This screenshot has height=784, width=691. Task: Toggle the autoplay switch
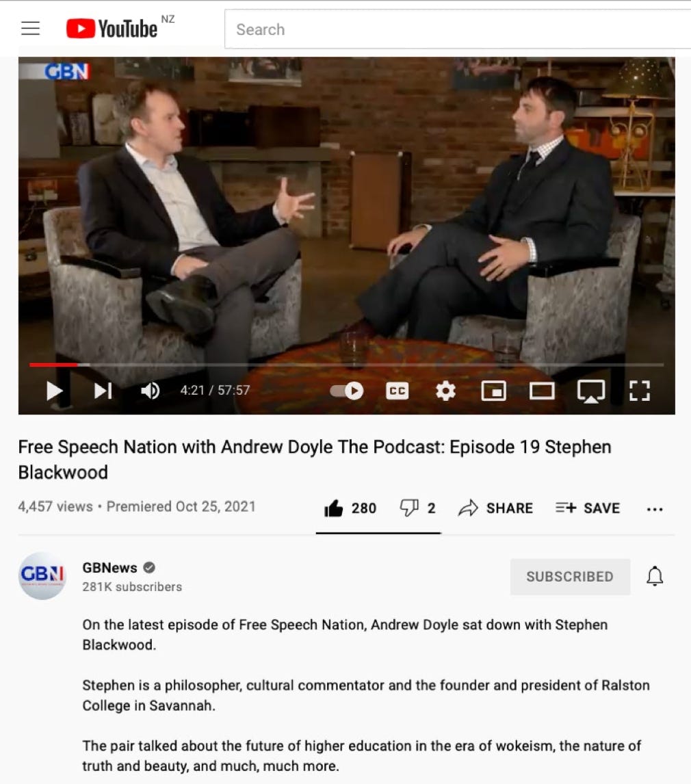[x=346, y=391]
